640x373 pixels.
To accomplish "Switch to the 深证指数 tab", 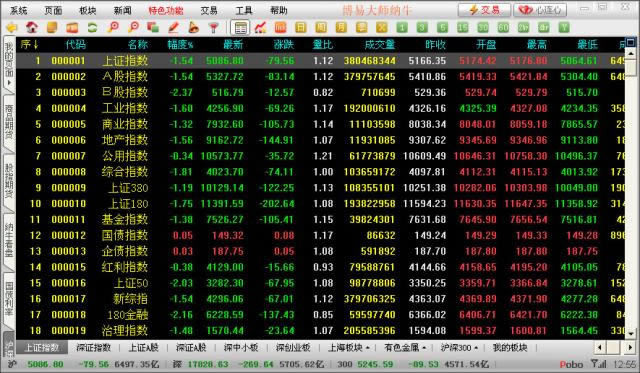I will 93,348.
